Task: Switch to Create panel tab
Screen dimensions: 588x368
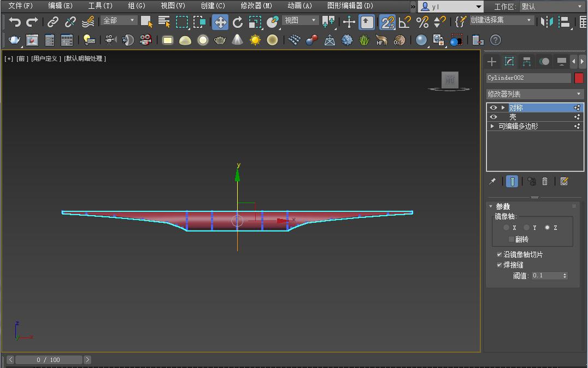Action: (x=492, y=62)
